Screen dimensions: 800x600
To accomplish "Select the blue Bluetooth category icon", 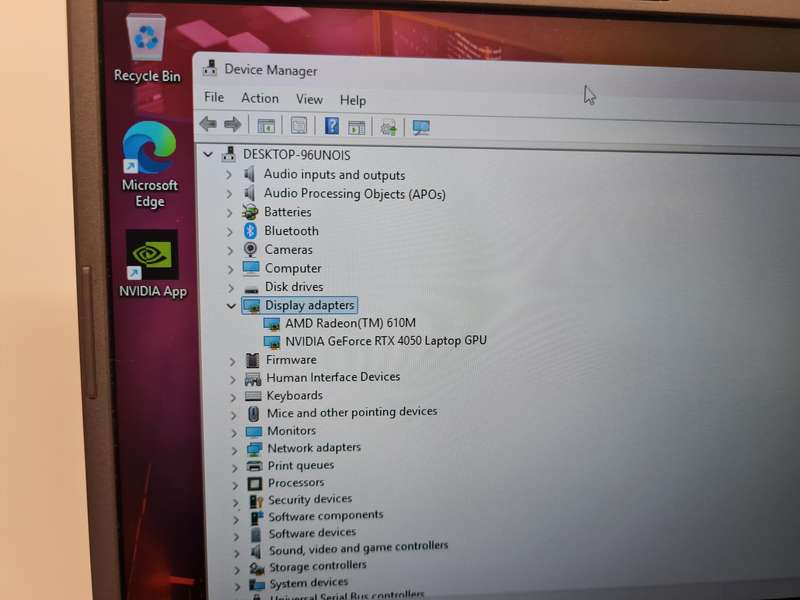I will 250,231.
